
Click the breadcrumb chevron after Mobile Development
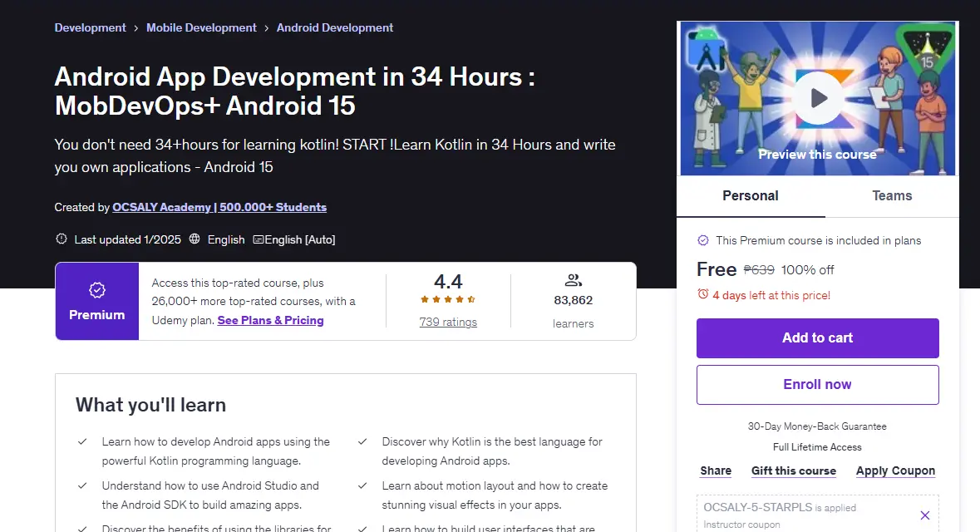(x=266, y=28)
